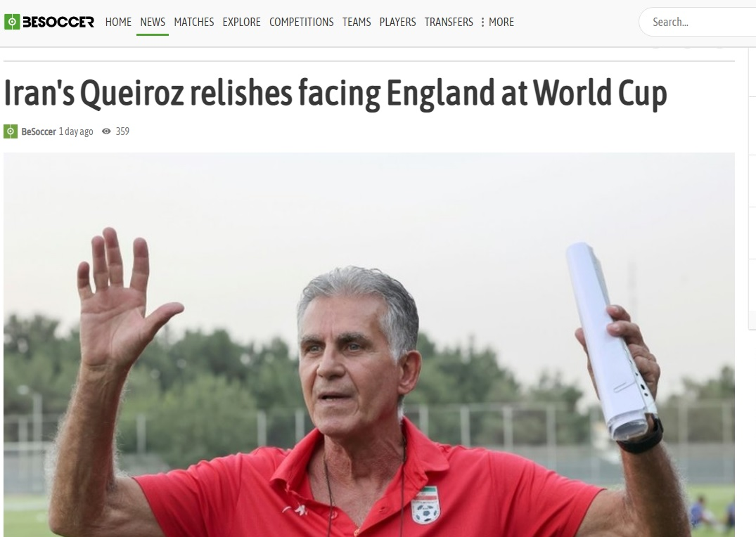Click the Queiroz article headline
Image resolution: width=756 pixels, height=537 pixels.
(335, 93)
